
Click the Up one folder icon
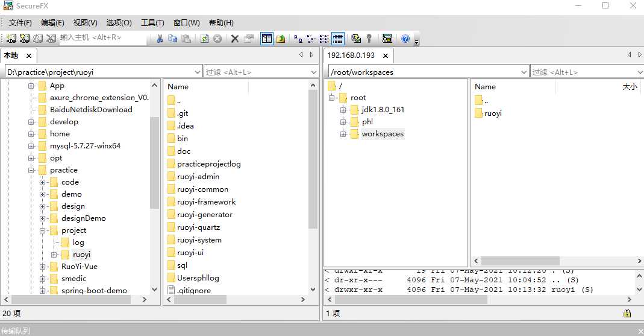click(281, 39)
